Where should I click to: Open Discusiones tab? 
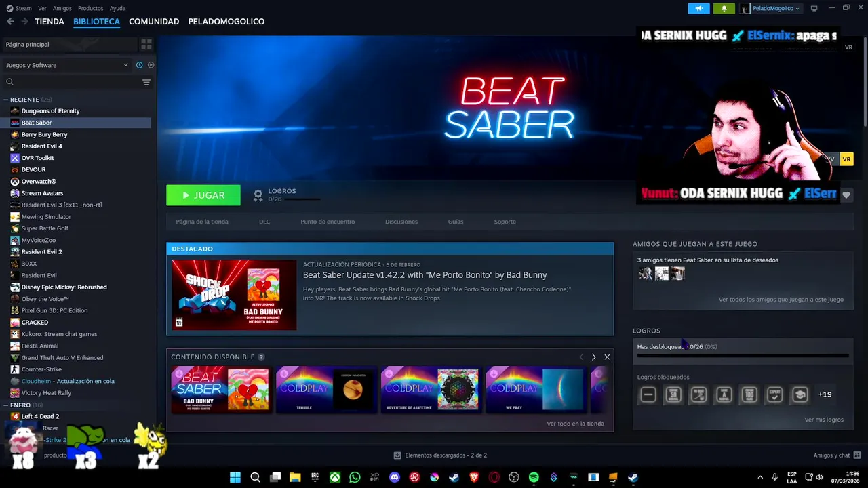coord(401,222)
